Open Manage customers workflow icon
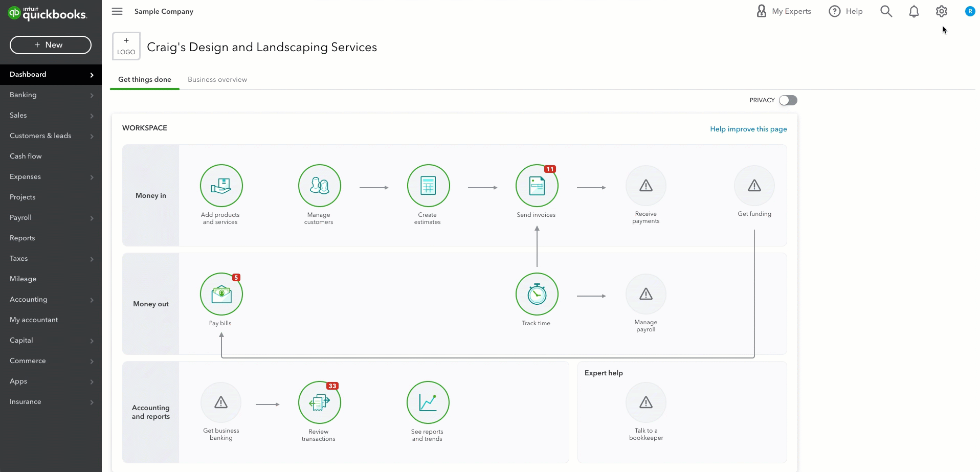Screen dimensions: 980x472 (x=319, y=186)
